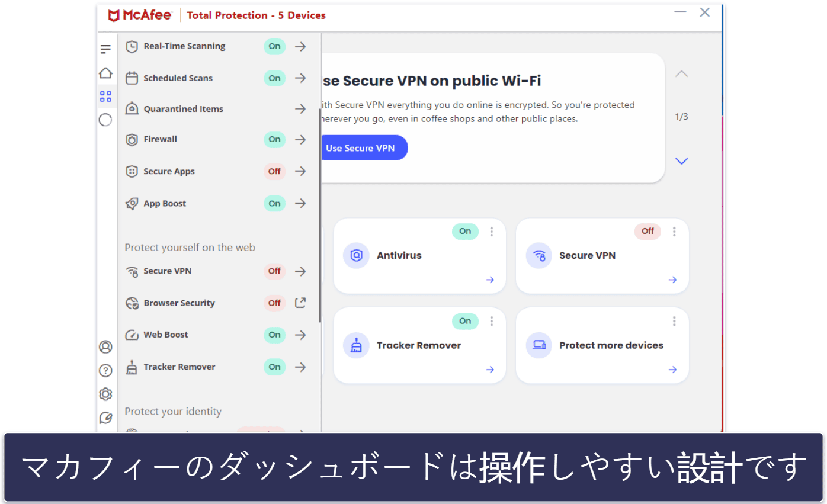Click the Secure VPN card icon
This screenshot has height=504, width=827.
pos(539,256)
